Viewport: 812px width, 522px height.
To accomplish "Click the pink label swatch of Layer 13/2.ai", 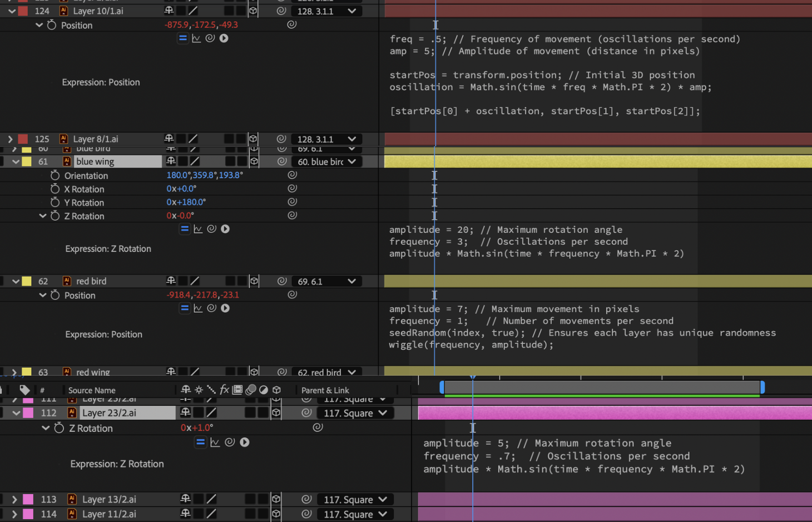I will point(28,499).
